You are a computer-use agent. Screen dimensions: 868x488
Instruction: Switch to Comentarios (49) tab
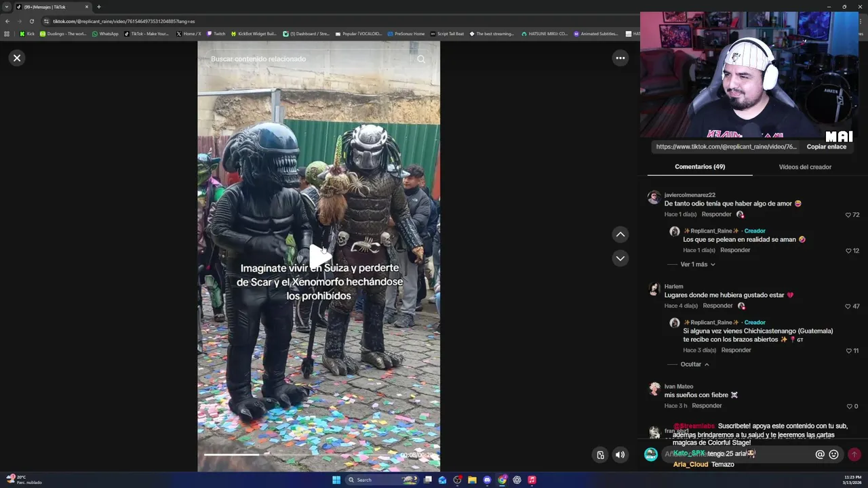[x=700, y=167]
